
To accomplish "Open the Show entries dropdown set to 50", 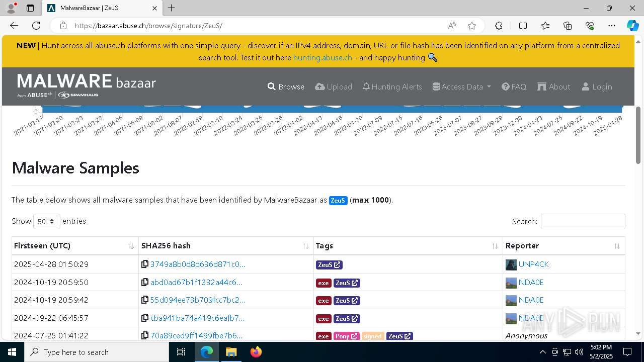I will (x=47, y=221).
